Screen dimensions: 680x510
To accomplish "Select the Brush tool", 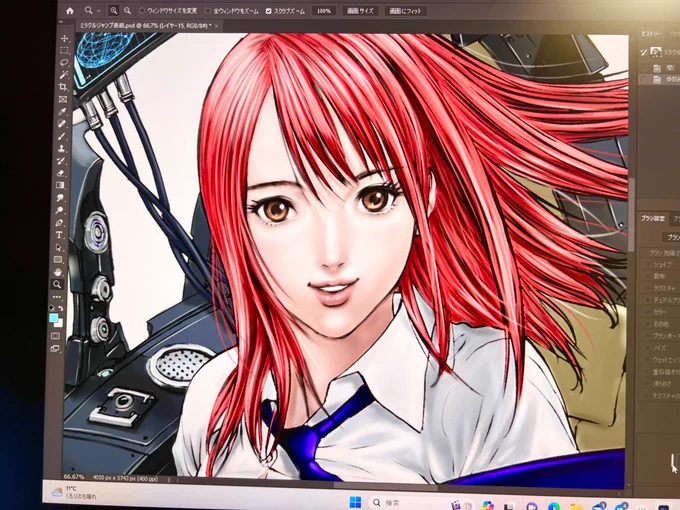I will 62,136.
